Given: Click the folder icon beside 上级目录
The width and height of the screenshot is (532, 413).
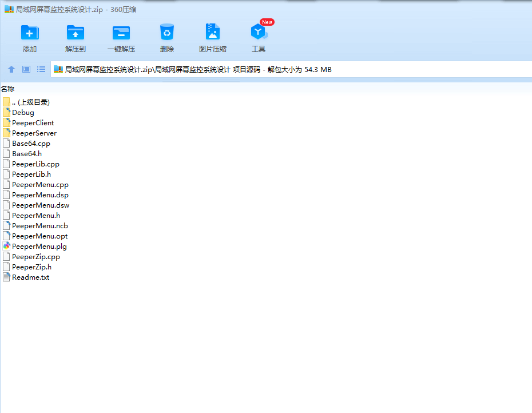Looking at the screenshot, I should [x=6, y=102].
